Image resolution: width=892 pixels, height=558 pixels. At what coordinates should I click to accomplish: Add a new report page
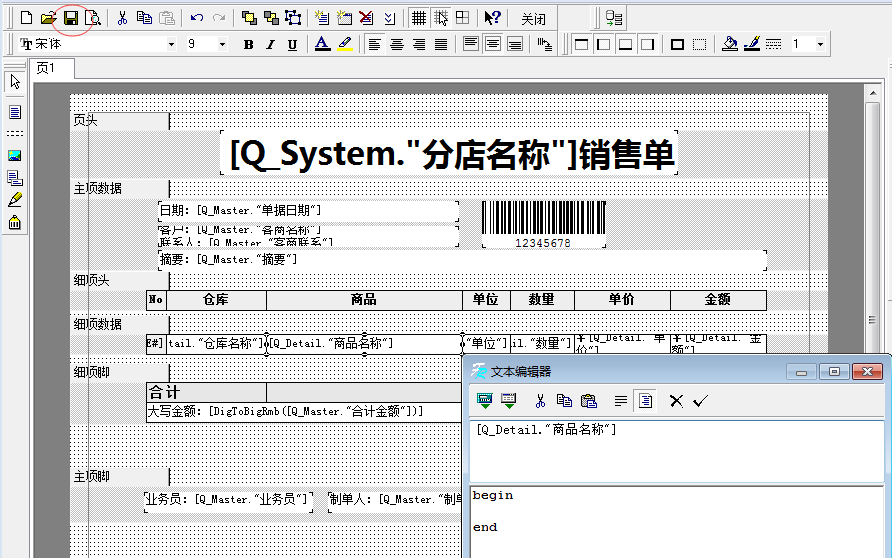[x=322, y=18]
